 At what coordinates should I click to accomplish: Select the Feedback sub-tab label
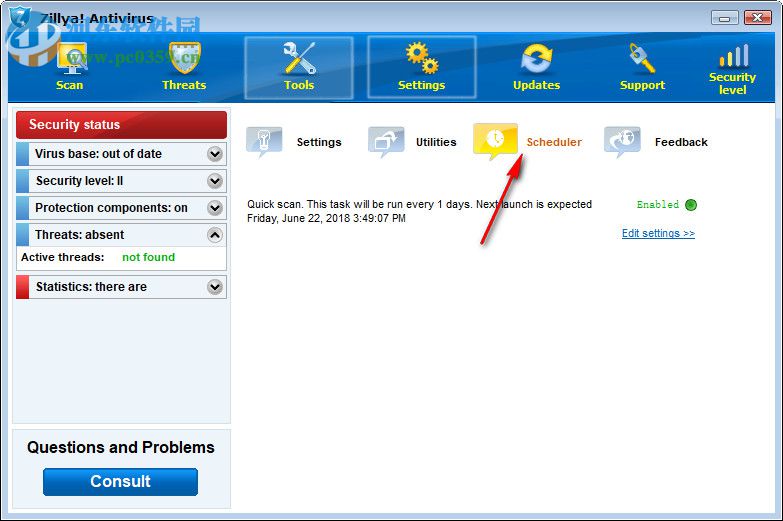pos(681,142)
